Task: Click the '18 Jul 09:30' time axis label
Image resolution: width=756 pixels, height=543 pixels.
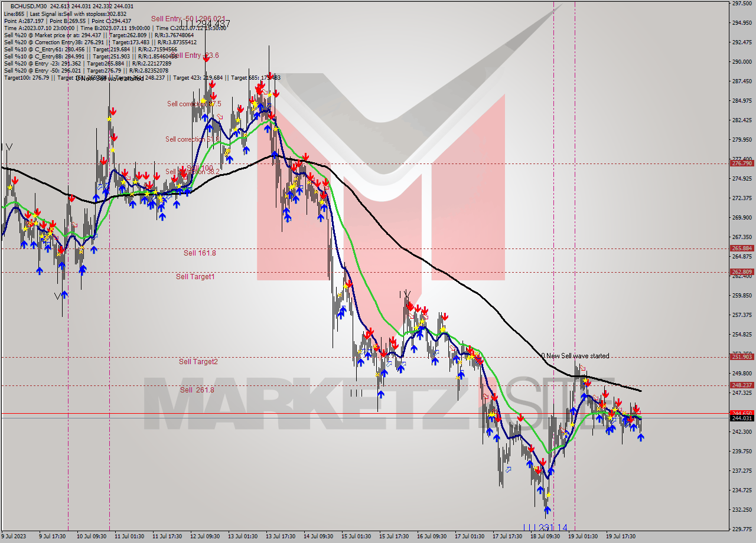Action: pos(545,537)
